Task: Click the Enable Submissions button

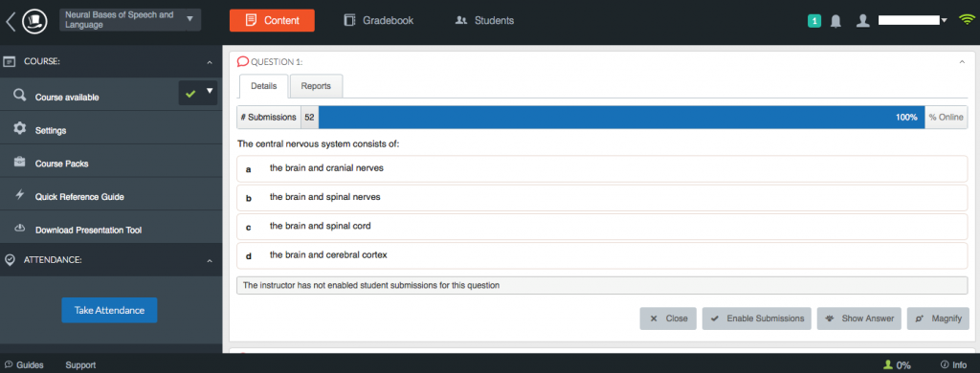Action: [x=757, y=318]
